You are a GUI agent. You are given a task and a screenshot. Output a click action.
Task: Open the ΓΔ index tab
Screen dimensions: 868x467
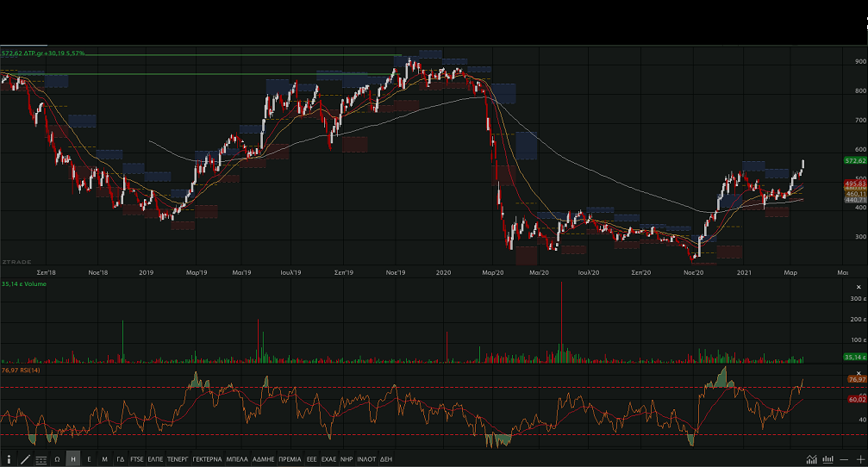click(x=121, y=459)
